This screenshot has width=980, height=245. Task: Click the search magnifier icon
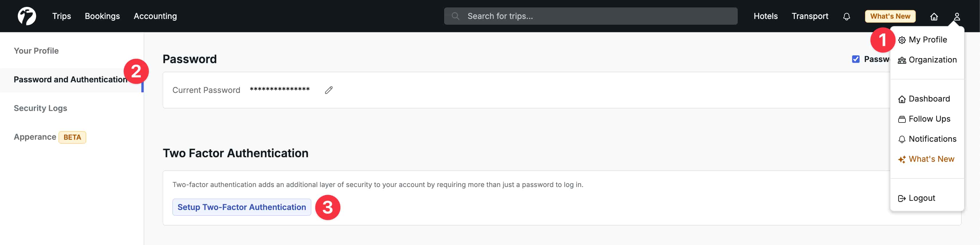tap(455, 16)
